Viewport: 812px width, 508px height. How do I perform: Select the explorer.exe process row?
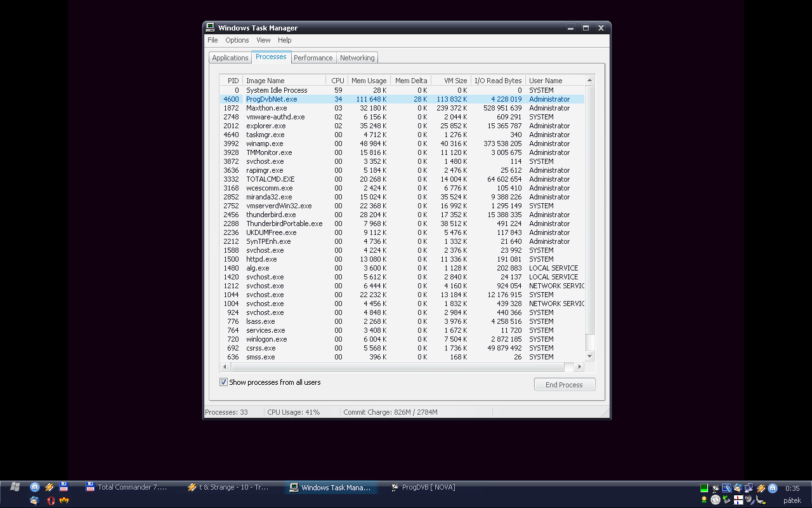click(402, 126)
